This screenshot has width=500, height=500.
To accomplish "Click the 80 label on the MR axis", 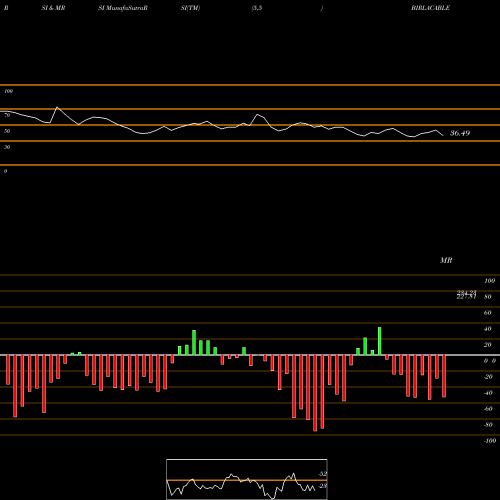I will [x=487, y=297].
